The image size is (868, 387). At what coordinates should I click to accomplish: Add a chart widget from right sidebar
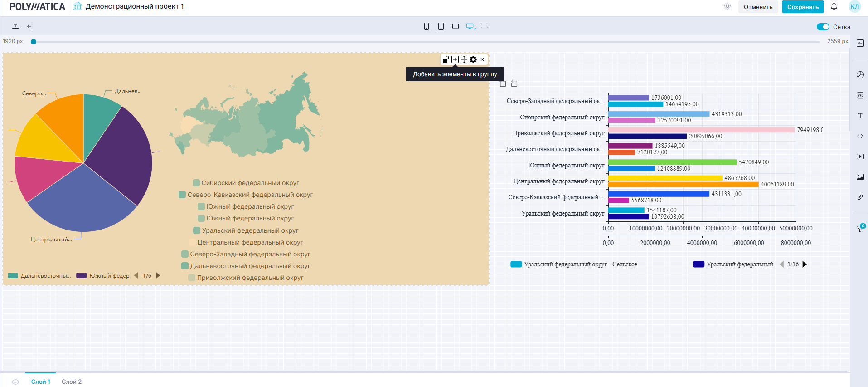[860, 75]
